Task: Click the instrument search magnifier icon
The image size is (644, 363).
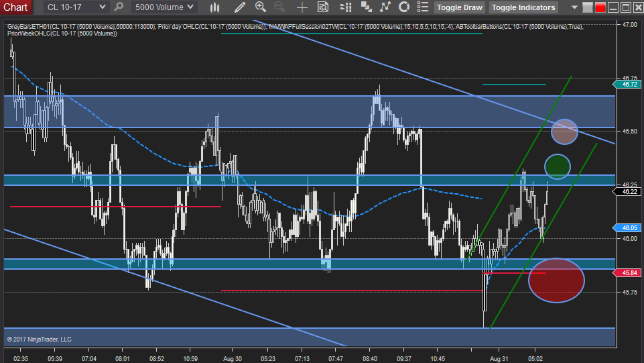Action: pyautogui.click(x=119, y=7)
